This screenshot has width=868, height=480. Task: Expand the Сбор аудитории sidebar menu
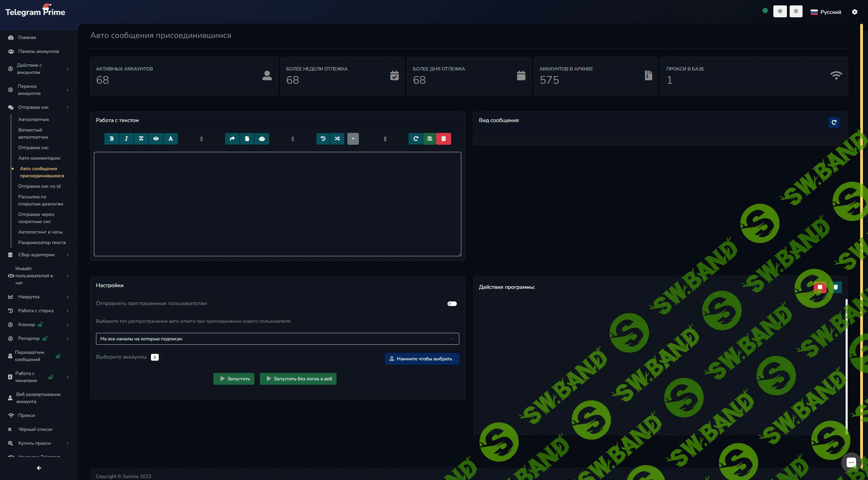(x=36, y=255)
